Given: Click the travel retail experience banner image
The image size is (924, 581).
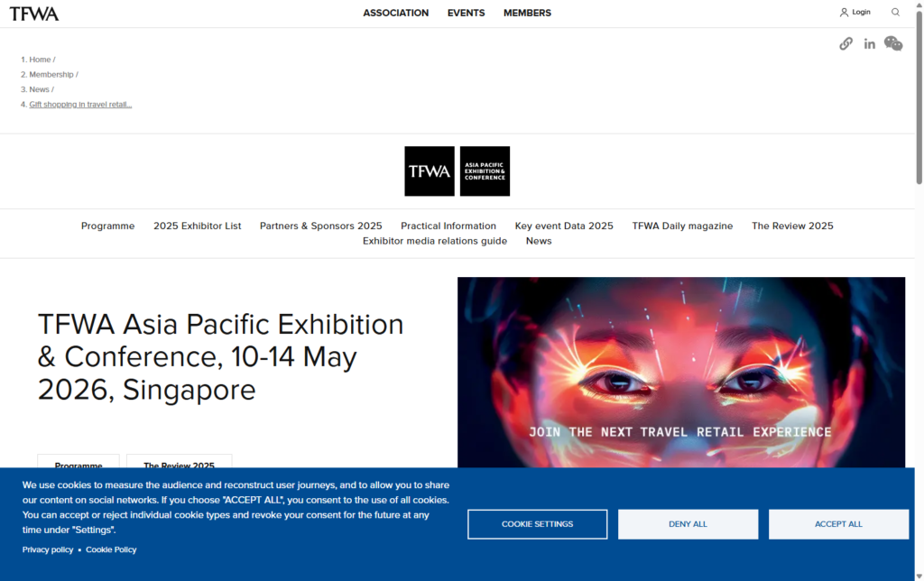Looking at the screenshot, I should click(x=680, y=370).
